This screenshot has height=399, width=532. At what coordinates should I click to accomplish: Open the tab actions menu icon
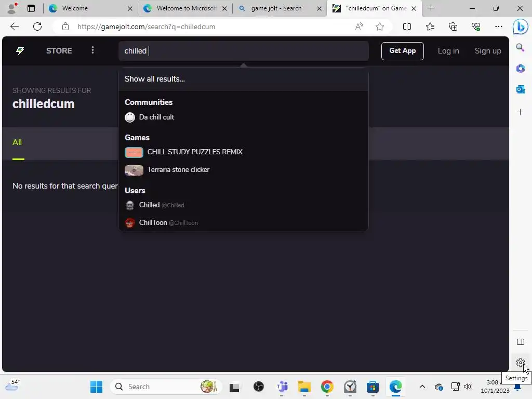(x=31, y=8)
